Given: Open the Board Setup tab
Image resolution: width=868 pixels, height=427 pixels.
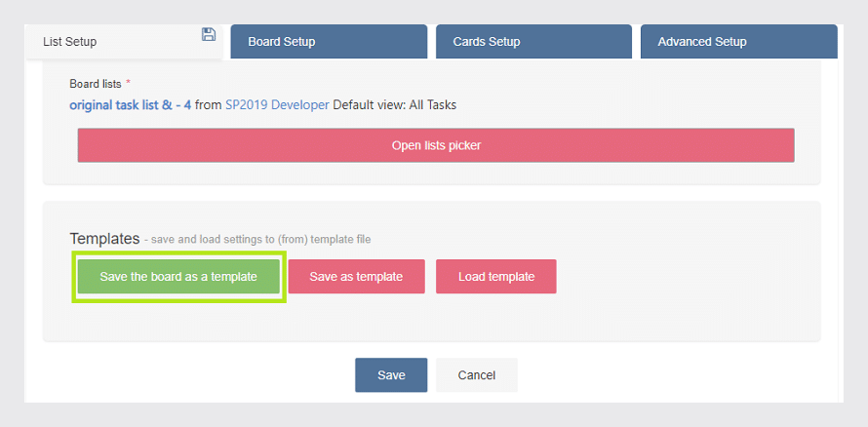Looking at the screenshot, I should pyautogui.click(x=329, y=42).
